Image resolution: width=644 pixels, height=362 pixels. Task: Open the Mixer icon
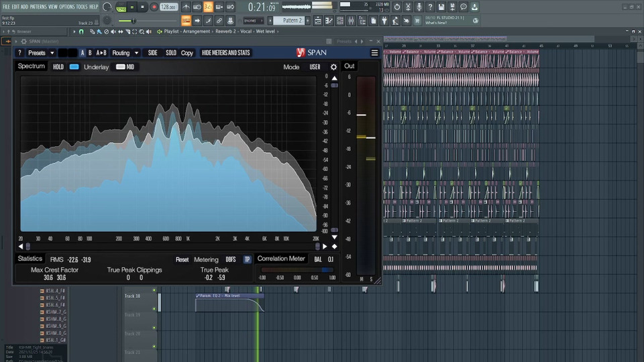[351, 21]
